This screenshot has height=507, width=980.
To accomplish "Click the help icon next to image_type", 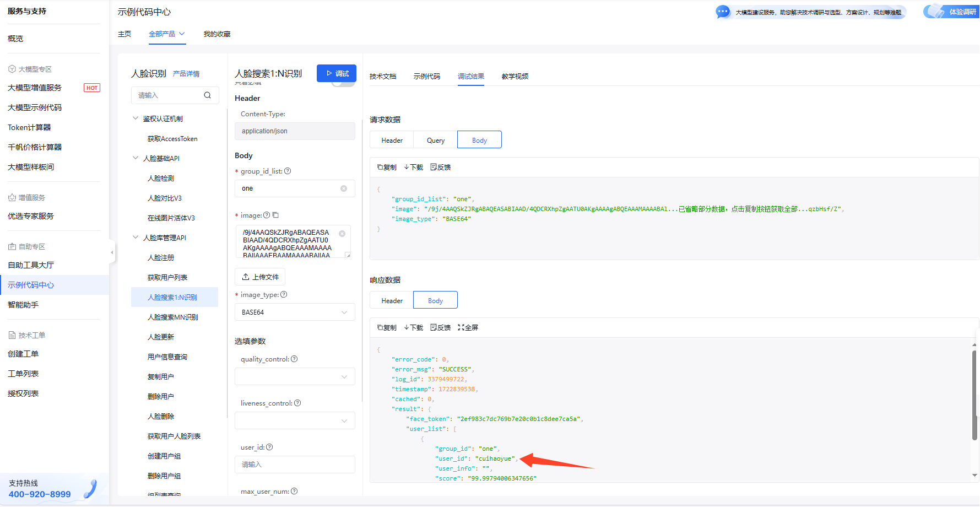I will tap(284, 294).
